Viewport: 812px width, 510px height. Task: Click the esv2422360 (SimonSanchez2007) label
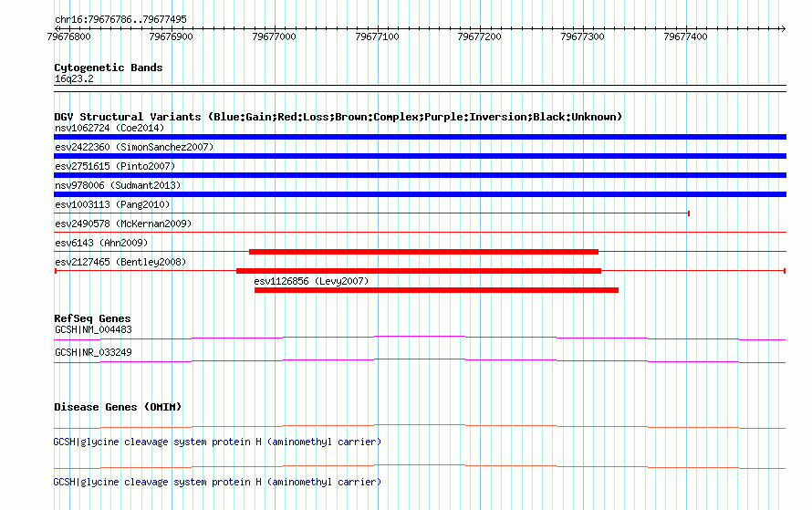tap(134, 147)
